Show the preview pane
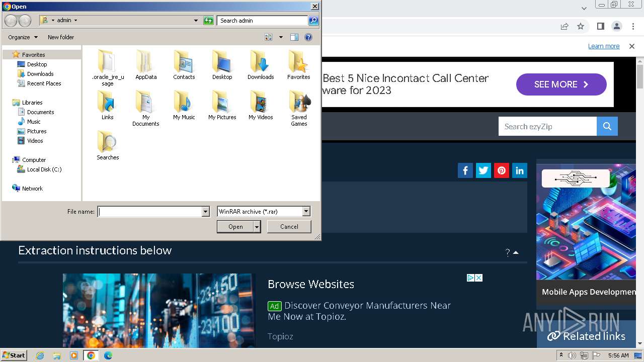 294,37
